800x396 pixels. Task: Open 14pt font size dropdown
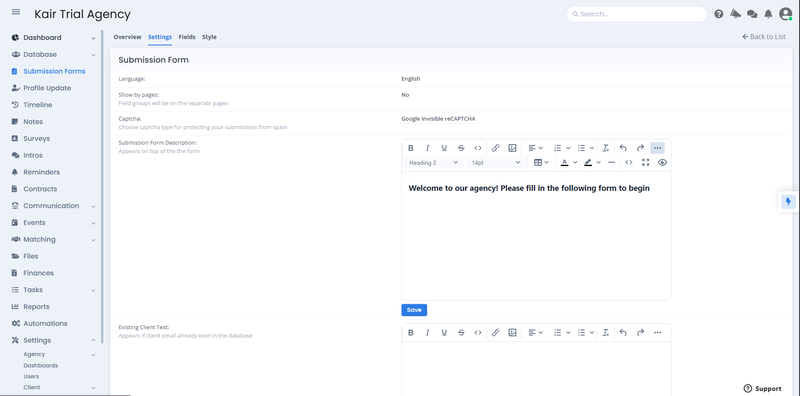coord(496,163)
